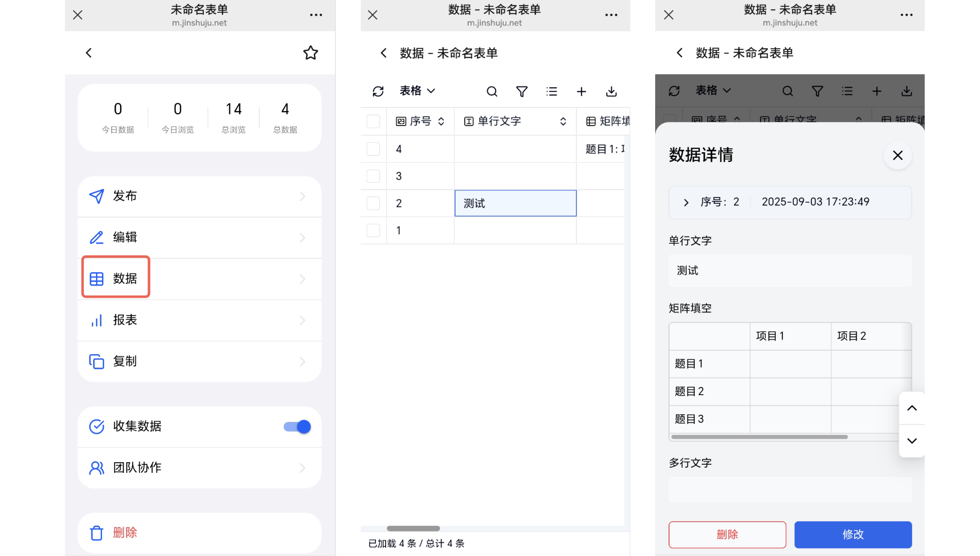
Task: Check the select-all checkbox in table header
Action: [x=373, y=122]
